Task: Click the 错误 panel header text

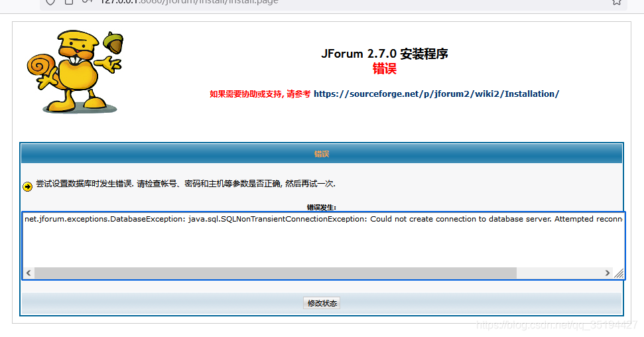Action: 322,154
